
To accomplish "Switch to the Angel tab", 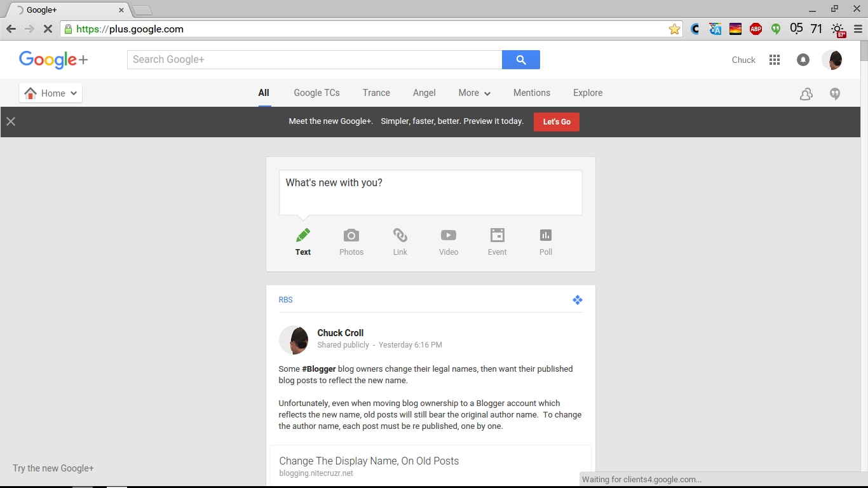I will (x=424, y=93).
